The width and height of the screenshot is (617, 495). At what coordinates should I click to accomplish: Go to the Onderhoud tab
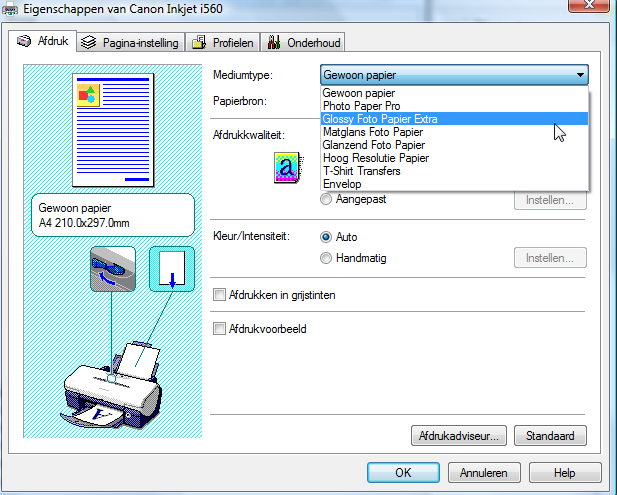pyautogui.click(x=304, y=43)
